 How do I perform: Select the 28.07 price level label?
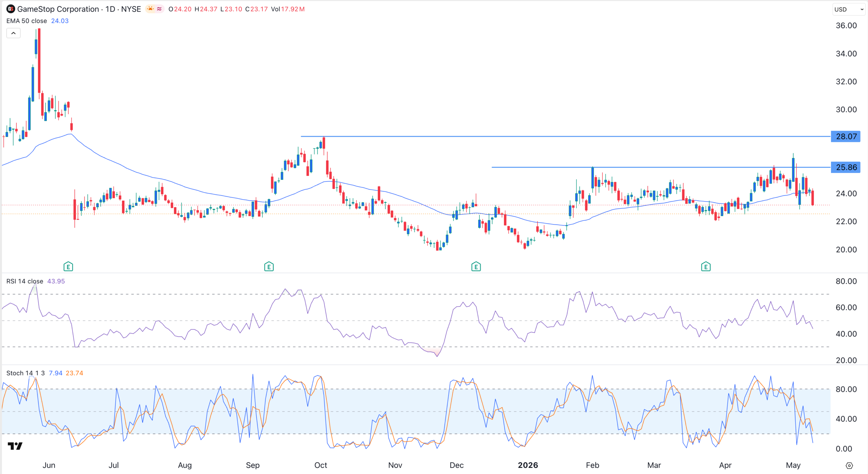[x=846, y=136]
